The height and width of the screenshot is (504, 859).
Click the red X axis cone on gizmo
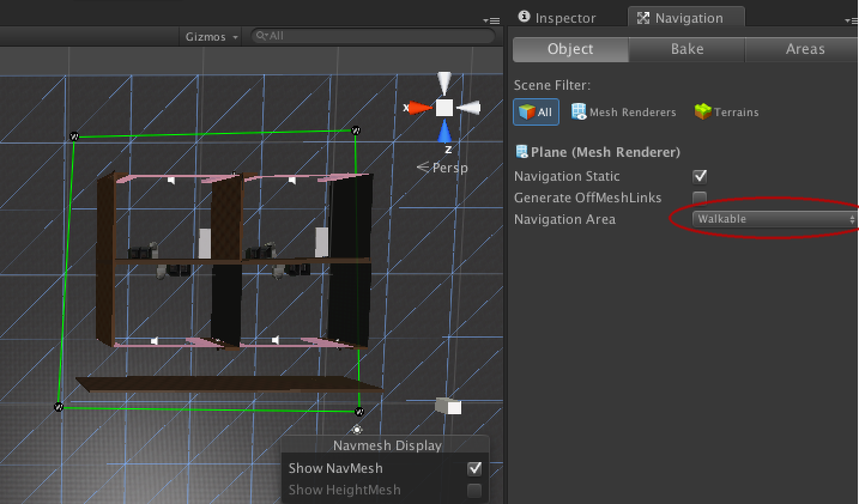(421, 108)
